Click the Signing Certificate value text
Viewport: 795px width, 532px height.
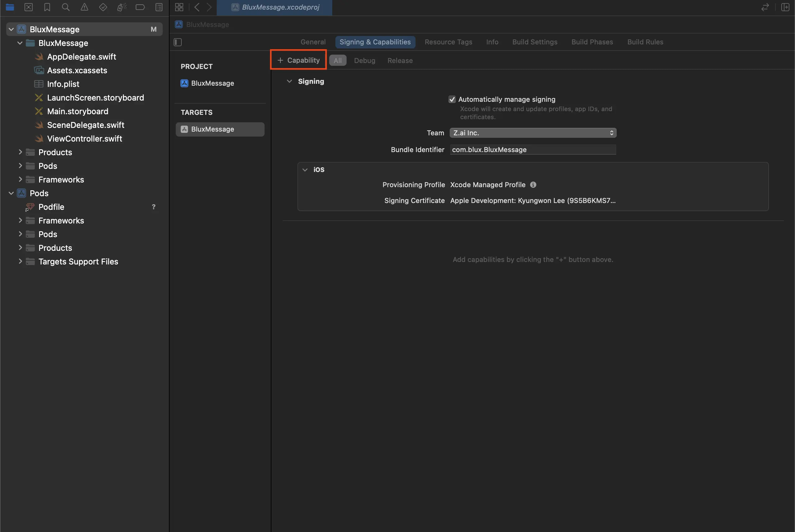pos(533,201)
